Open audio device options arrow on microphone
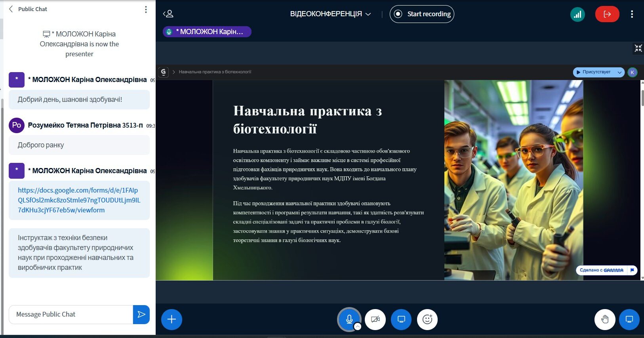Viewport: 644px width, 338px height. coord(358,327)
